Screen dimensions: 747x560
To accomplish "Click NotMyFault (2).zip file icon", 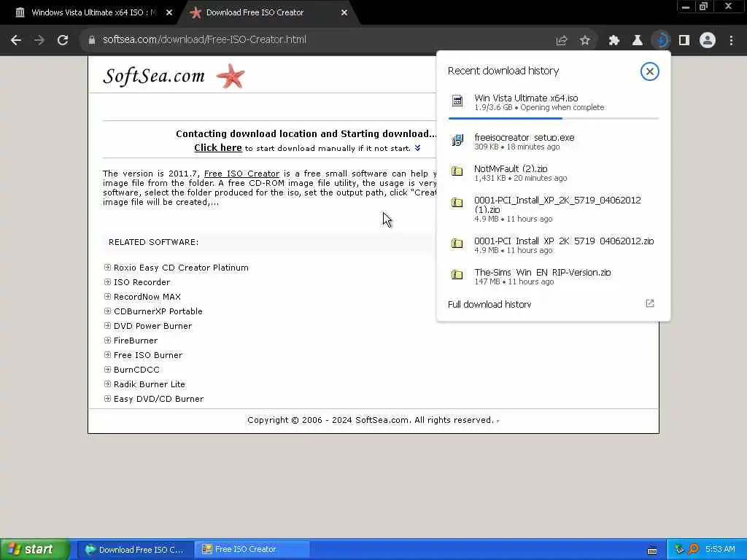I will (x=457, y=171).
